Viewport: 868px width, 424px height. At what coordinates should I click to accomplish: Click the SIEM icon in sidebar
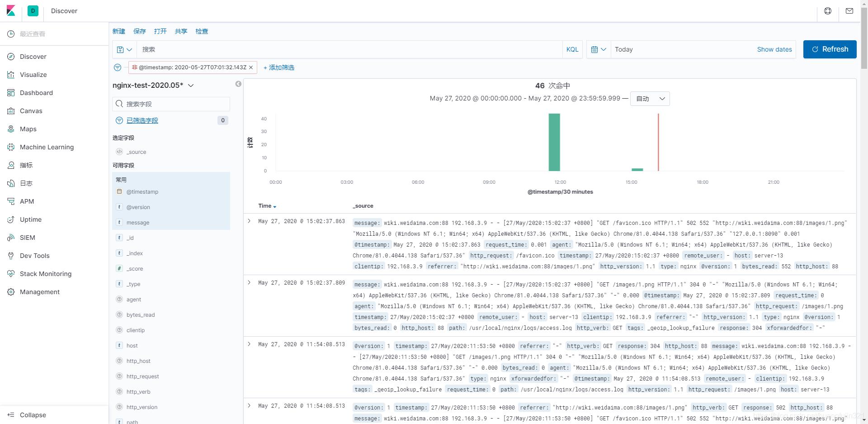(11, 238)
